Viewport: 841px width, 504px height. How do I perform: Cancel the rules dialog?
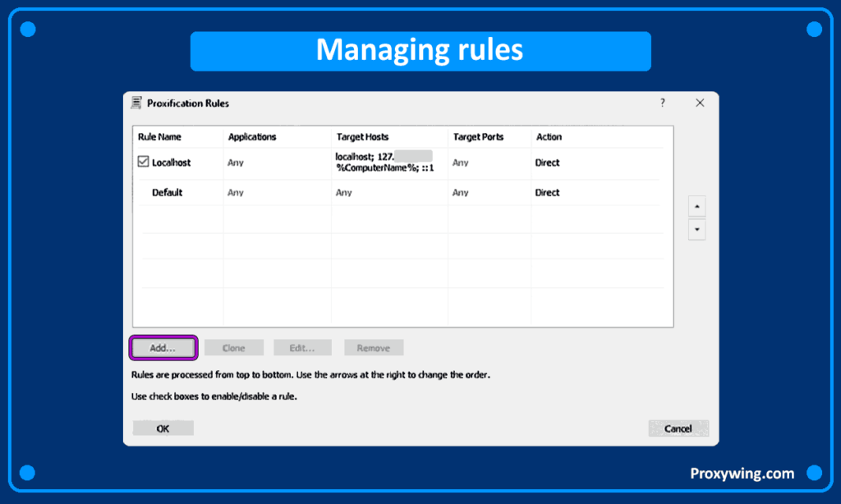tap(678, 428)
